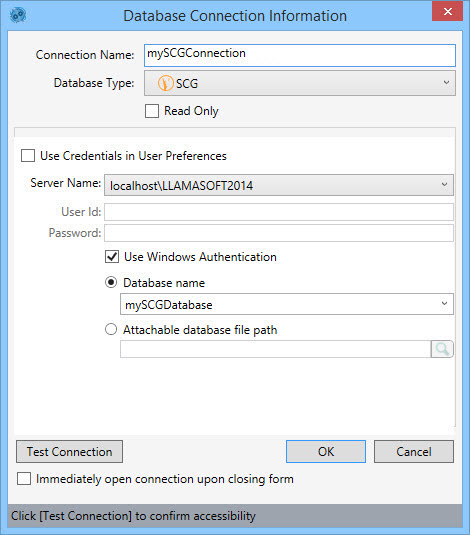The image size is (470, 535).
Task: Close the Database Connection Information dialog
Action: pyautogui.click(x=447, y=12)
